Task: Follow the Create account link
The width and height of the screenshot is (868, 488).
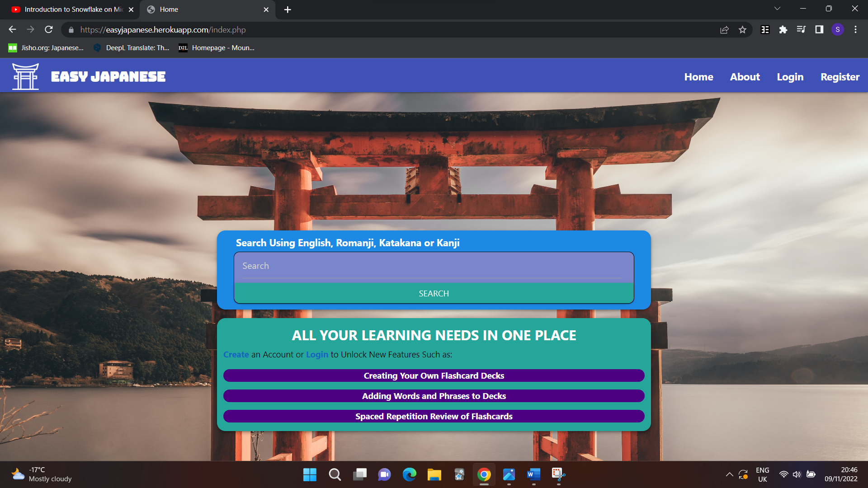Action: point(236,355)
